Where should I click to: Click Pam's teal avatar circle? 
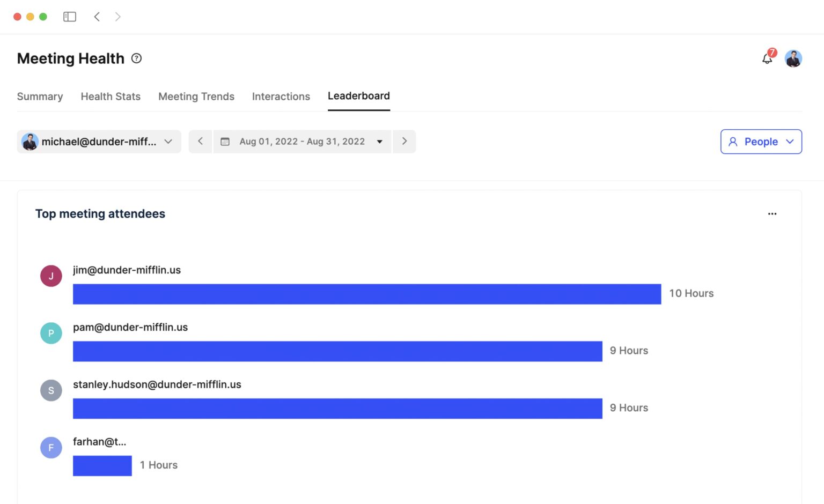pyautogui.click(x=51, y=333)
